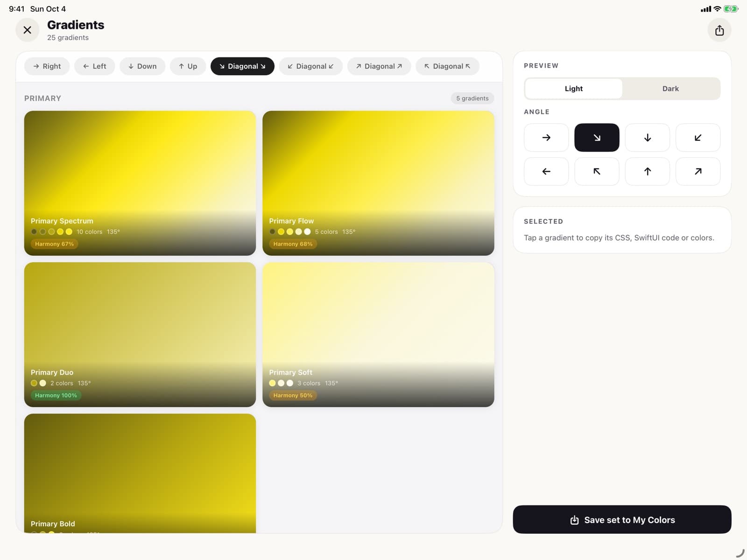The height and width of the screenshot is (560, 747).
Task: Choose the up-left diagonal angle
Action: (597, 171)
